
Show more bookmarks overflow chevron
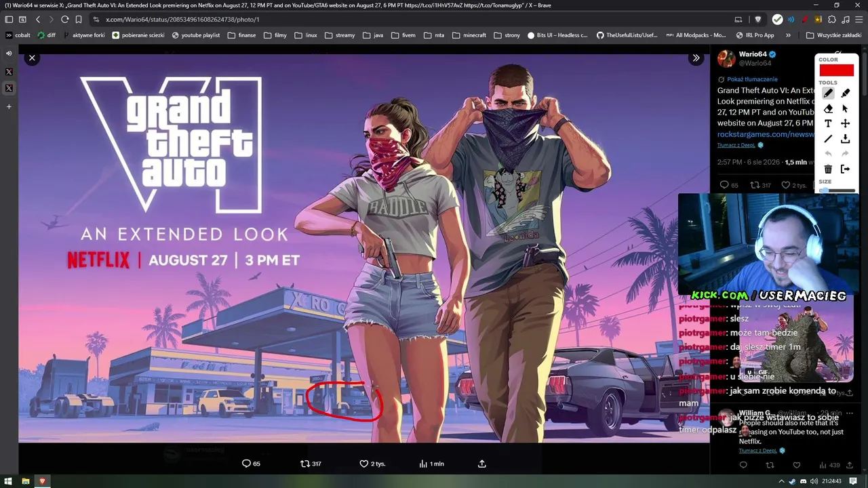point(788,35)
